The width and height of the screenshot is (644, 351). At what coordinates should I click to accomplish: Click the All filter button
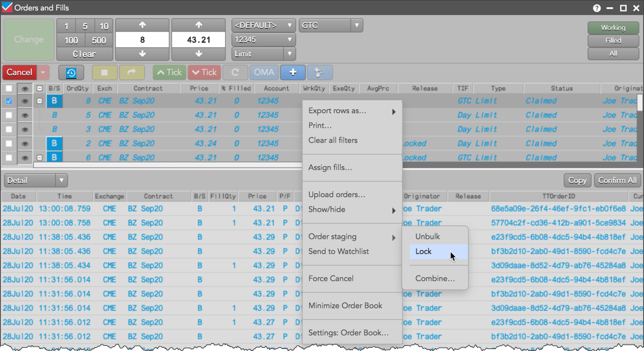(x=613, y=54)
